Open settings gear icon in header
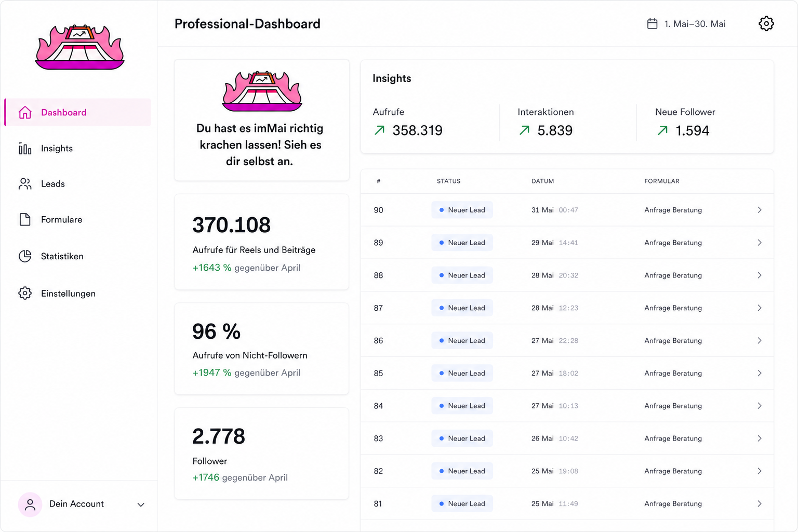798x532 pixels. click(766, 23)
